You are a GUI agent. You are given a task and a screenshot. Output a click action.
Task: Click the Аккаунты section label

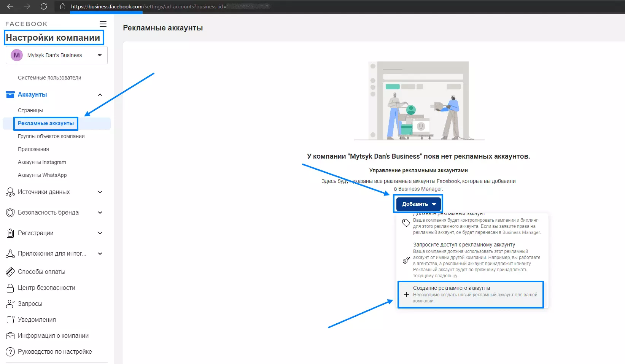click(x=32, y=95)
